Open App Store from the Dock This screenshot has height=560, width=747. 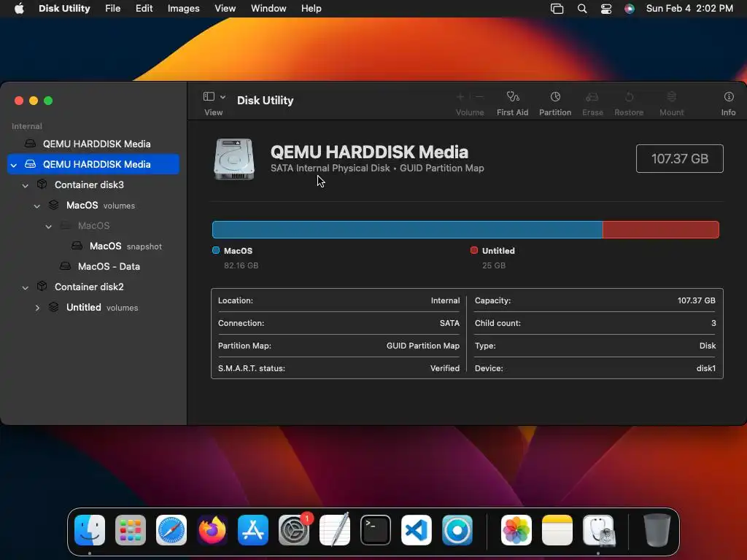[253, 530]
